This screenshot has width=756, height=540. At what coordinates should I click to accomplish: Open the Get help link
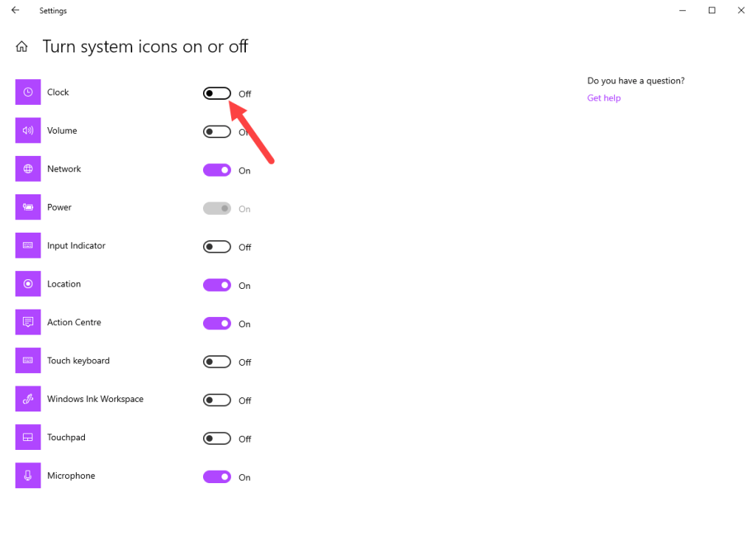604,98
